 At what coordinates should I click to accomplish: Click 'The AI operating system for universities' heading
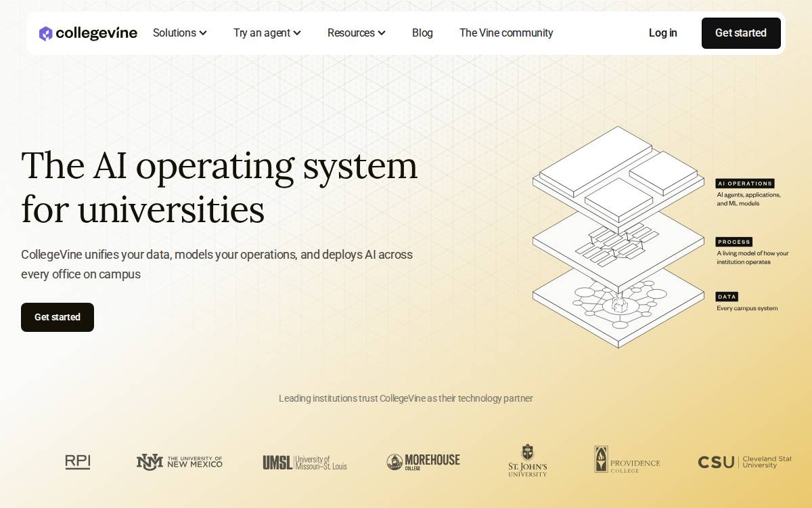pyautogui.click(x=219, y=188)
